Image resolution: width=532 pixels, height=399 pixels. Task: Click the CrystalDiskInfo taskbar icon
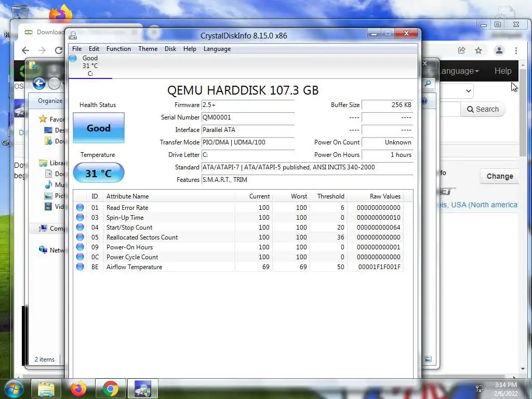(143, 389)
